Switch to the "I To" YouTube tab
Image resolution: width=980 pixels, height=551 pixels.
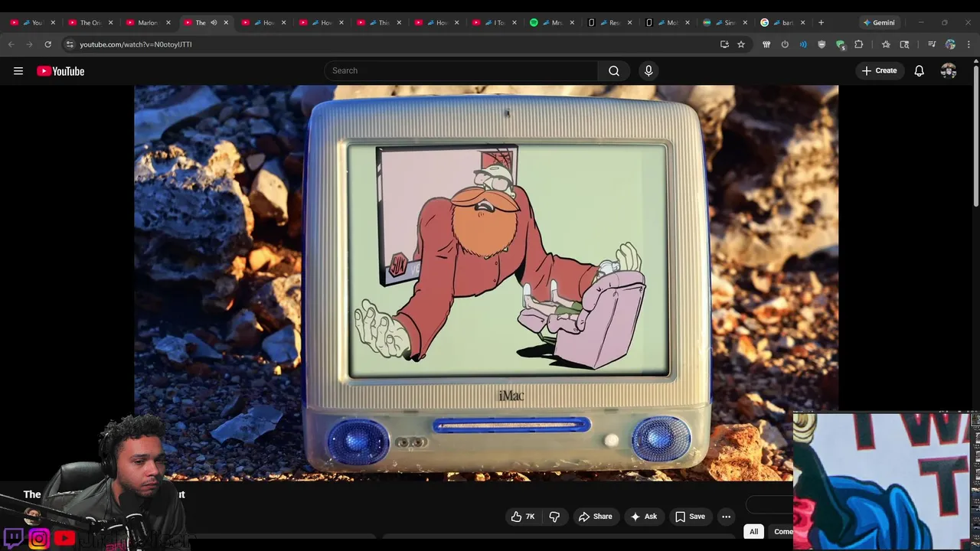[494, 22]
